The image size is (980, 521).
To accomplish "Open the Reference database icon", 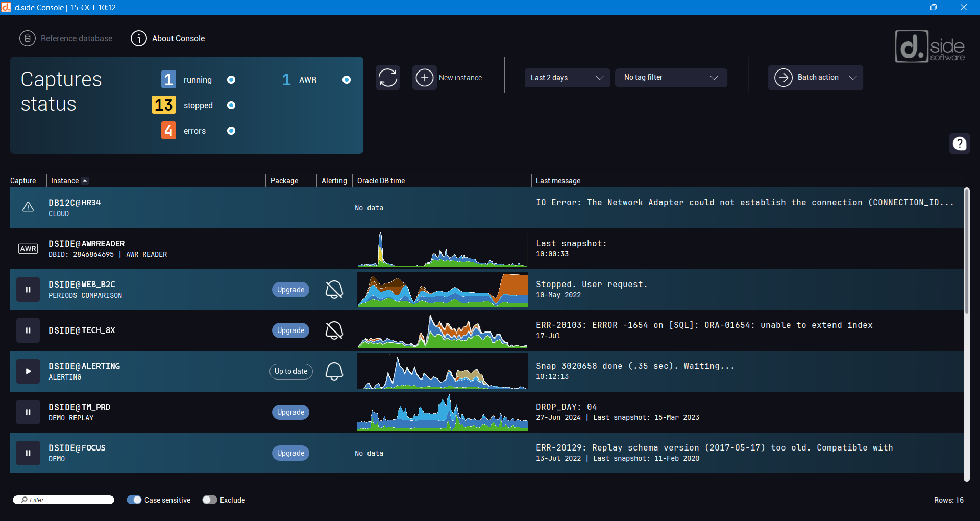I will pos(28,38).
